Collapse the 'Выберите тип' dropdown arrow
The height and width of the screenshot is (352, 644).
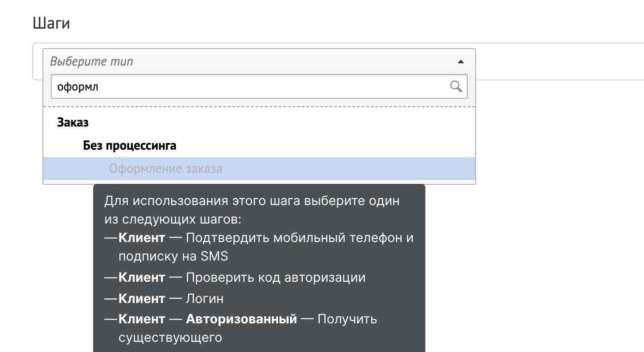tap(460, 61)
